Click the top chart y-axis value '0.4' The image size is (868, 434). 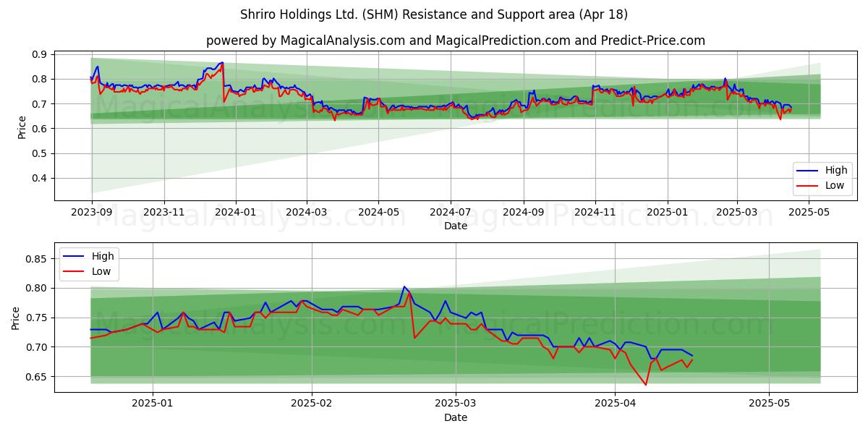tap(40, 178)
